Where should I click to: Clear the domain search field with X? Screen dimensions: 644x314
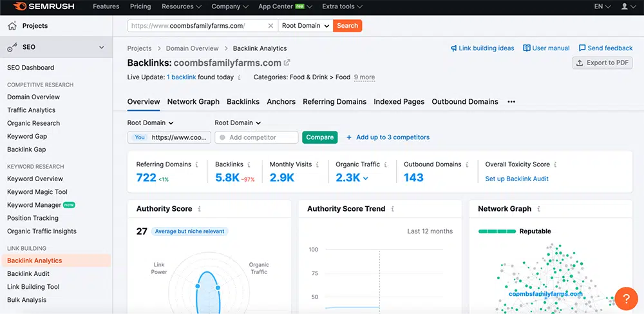tap(270, 26)
